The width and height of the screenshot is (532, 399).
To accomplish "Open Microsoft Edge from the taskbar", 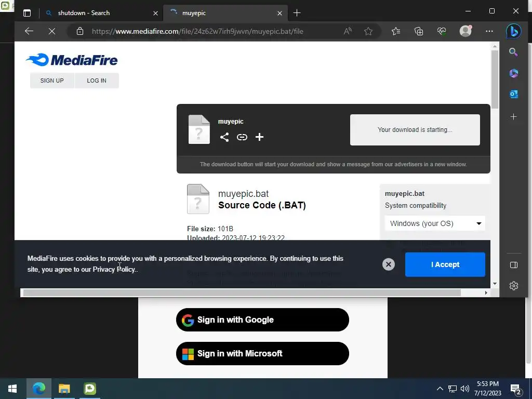I will point(38,389).
